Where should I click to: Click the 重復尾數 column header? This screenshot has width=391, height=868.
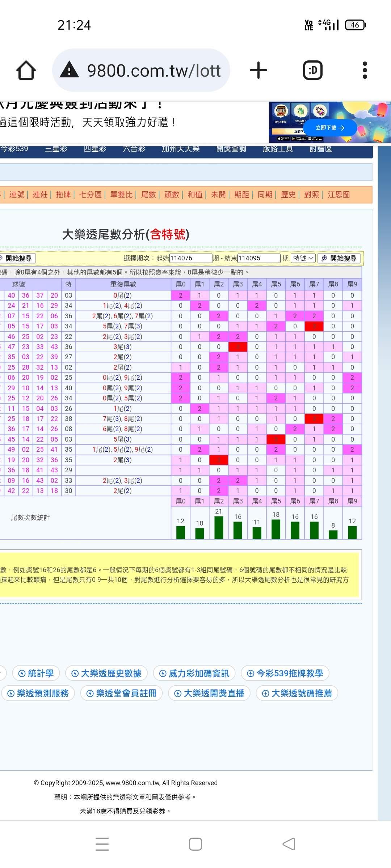tap(123, 284)
